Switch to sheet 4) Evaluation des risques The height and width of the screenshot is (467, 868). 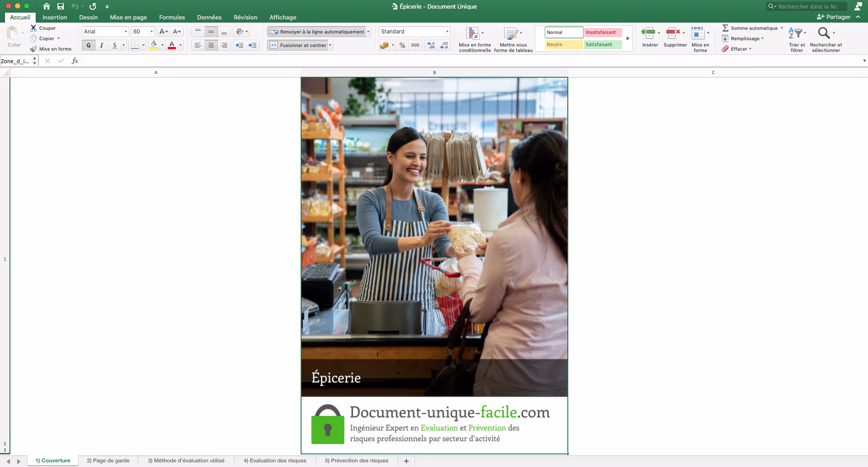pyautogui.click(x=275, y=461)
